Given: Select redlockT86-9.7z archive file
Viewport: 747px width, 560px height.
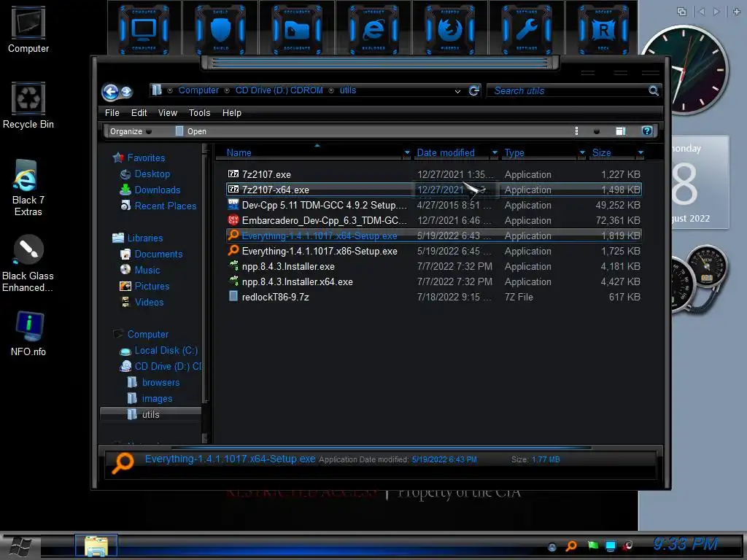Looking at the screenshot, I should [x=433, y=297].
